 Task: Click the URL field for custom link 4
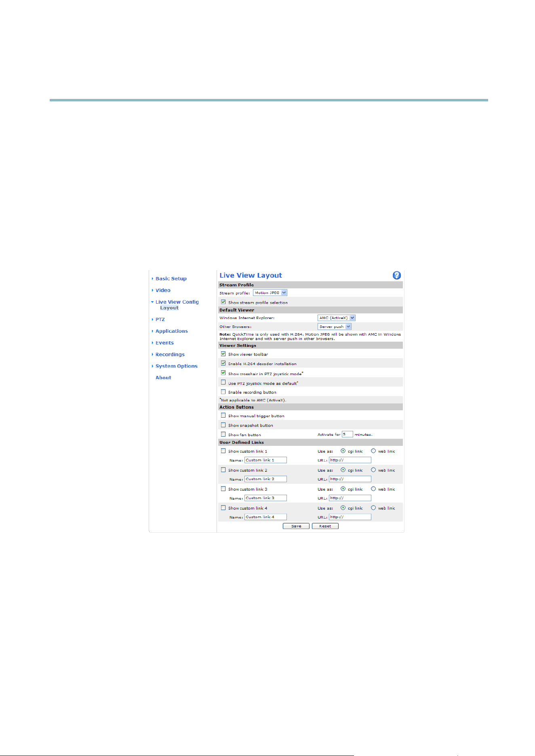click(350, 517)
